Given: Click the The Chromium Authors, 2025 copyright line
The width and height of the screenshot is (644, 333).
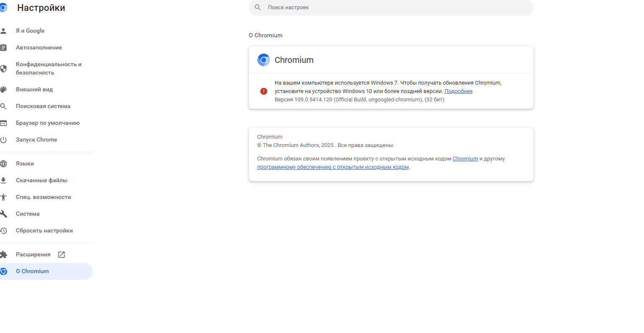Looking at the screenshot, I should (x=326, y=145).
